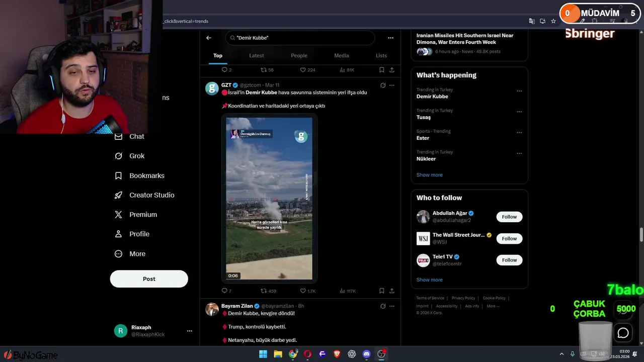Go back with the search page arrow
The height and width of the screenshot is (362, 644).
pos(209,38)
